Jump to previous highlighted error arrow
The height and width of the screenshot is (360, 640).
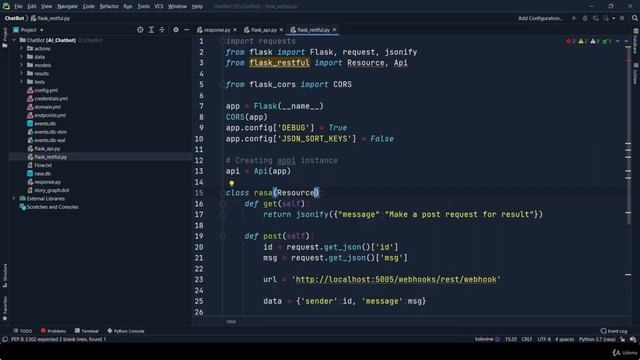pos(618,41)
